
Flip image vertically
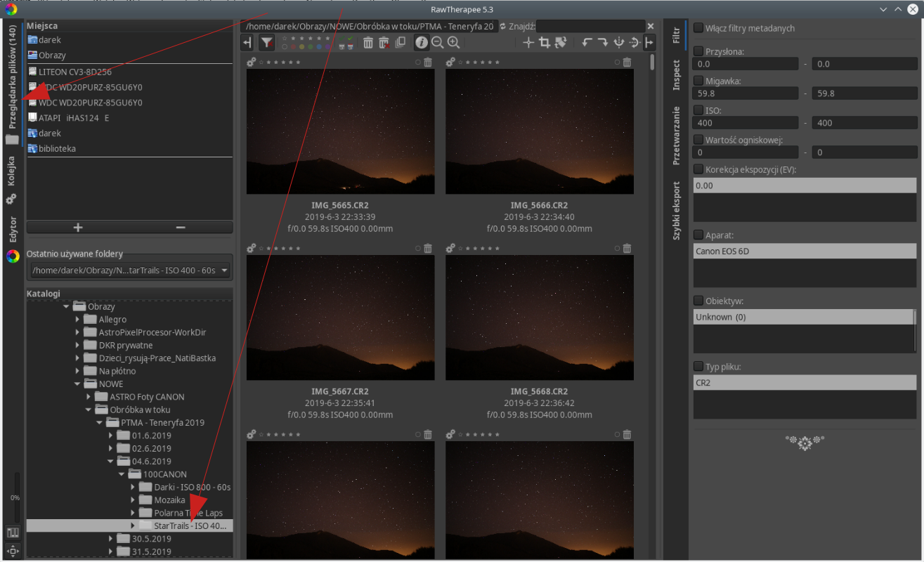[634, 43]
